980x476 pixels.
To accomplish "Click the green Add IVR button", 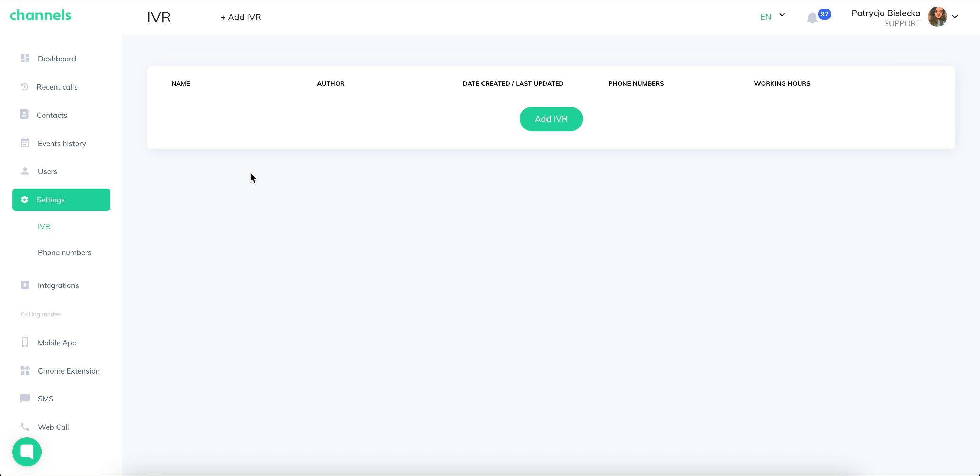I will click(551, 119).
